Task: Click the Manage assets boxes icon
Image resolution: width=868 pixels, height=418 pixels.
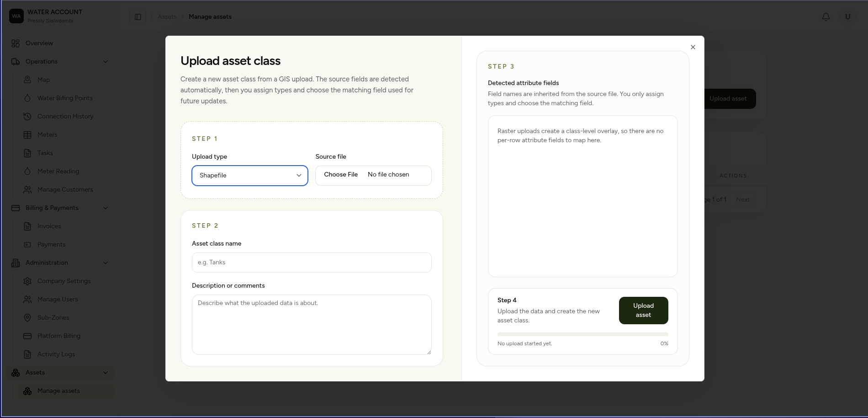Action: [27, 391]
